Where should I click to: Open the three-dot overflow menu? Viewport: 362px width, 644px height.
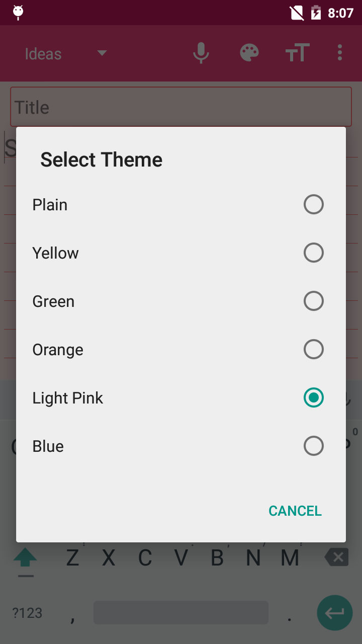[x=340, y=53]
